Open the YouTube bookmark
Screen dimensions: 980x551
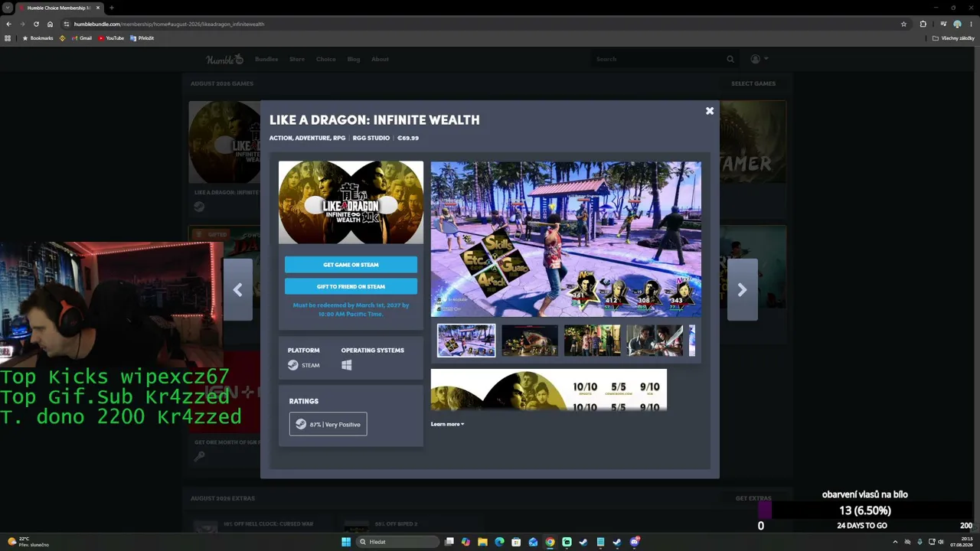(x=111, y=38)
